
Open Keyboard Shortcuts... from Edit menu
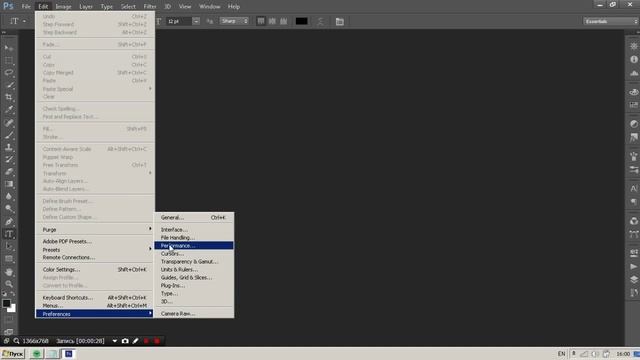coord(94,298)
